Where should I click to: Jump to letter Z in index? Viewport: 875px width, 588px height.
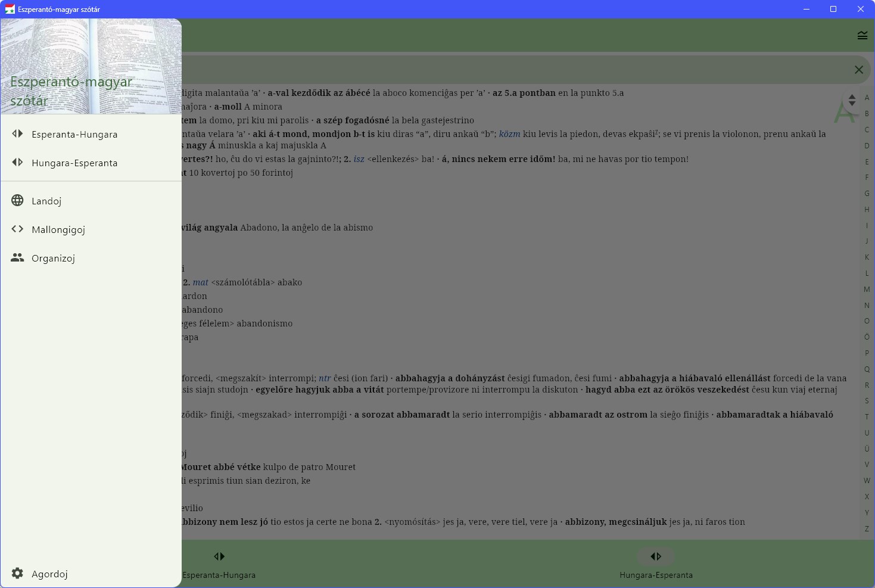[867, 529]
